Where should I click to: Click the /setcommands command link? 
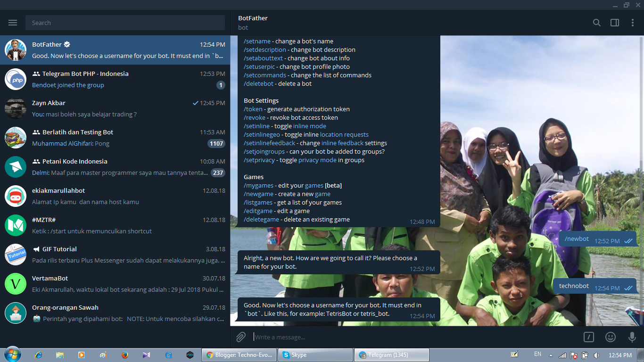(x=265, y=75)
